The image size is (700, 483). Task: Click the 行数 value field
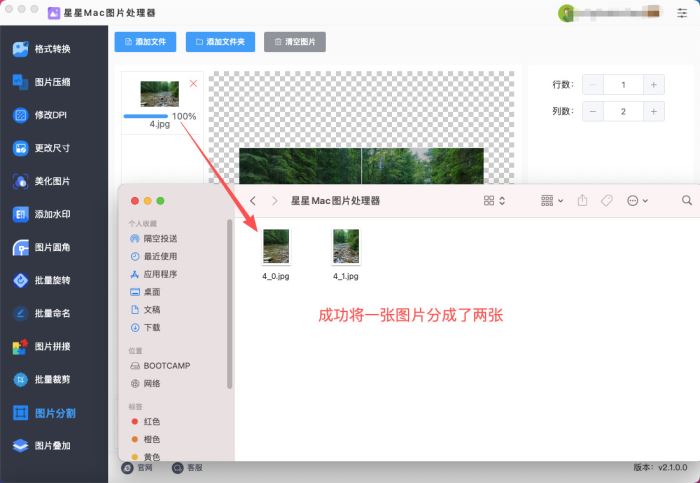623,84
